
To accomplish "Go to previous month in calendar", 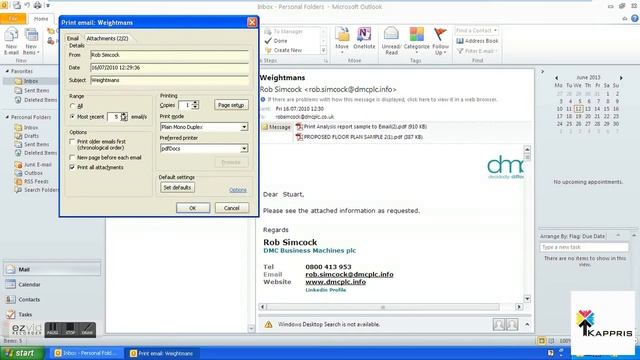I will (x=556, y=78).
